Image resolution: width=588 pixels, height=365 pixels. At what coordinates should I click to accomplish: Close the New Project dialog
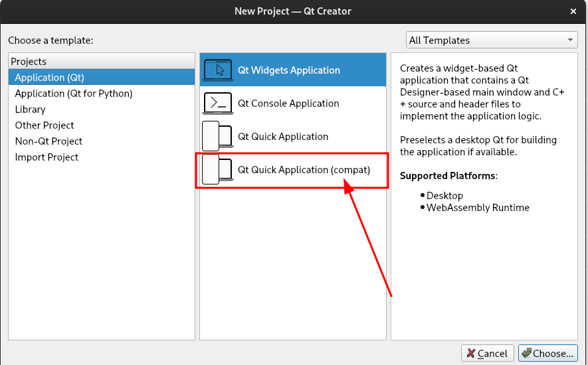pos(573,11)
